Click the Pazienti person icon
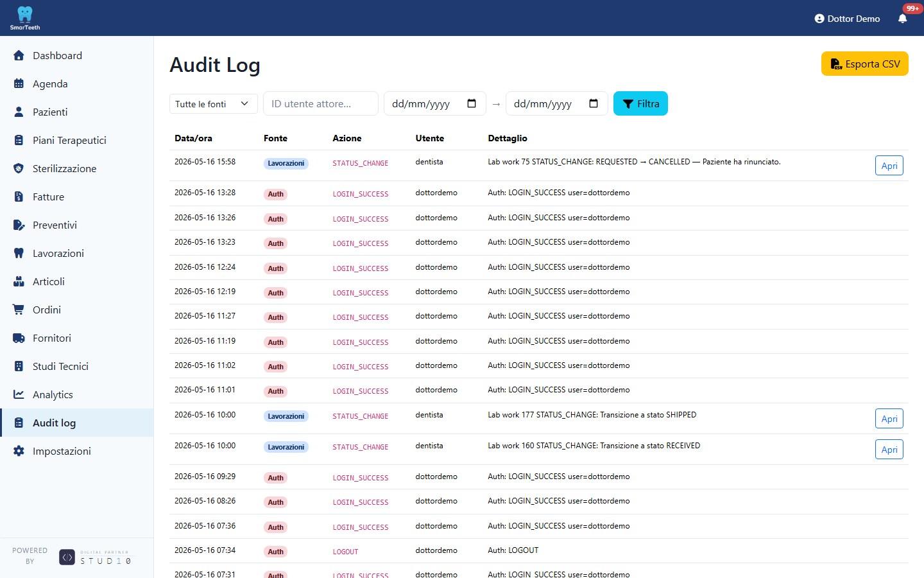 [x=19, y=112]
